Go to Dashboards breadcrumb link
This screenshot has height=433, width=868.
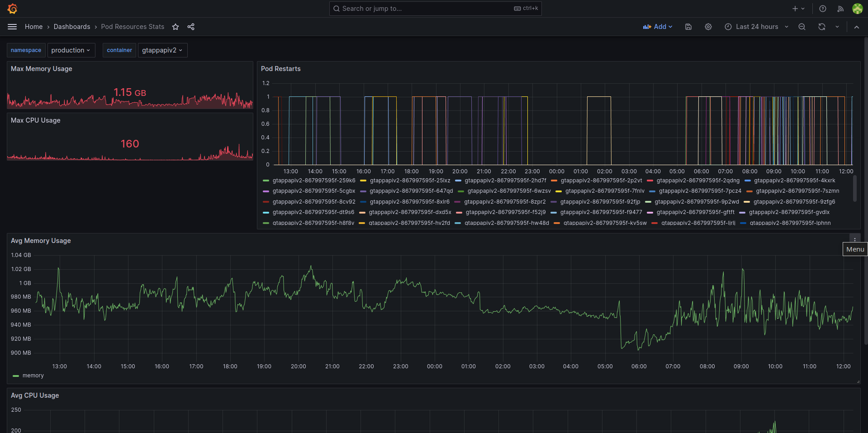pyautogui.click(x=72, y=27)
